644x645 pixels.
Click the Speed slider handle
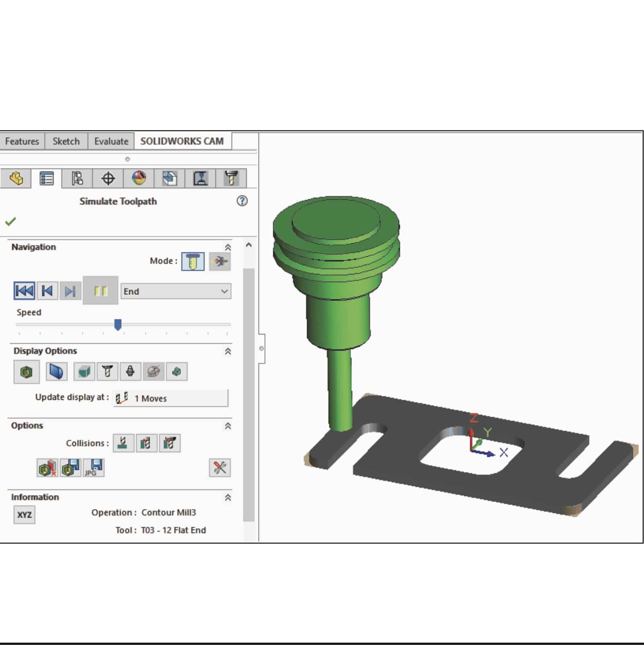click(118, 325)
